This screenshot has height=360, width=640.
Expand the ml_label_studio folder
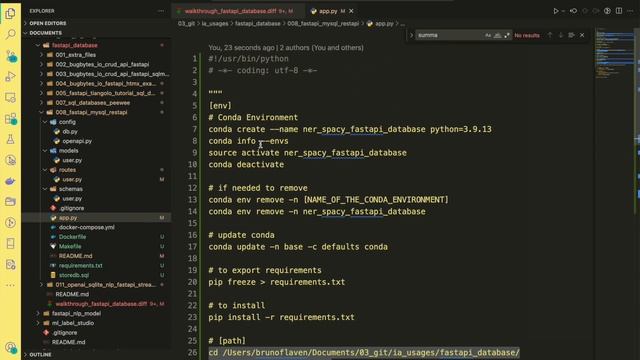coord(73,323)
